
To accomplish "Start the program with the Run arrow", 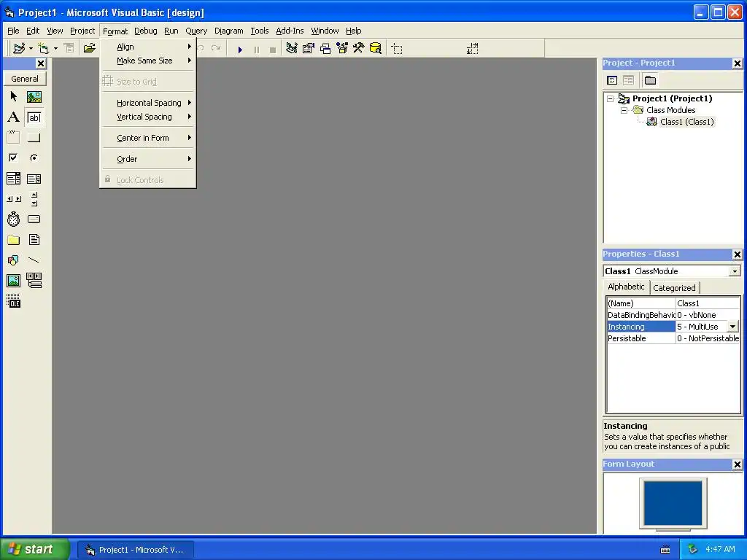I will pyautogui.click(x=240, y=49).
